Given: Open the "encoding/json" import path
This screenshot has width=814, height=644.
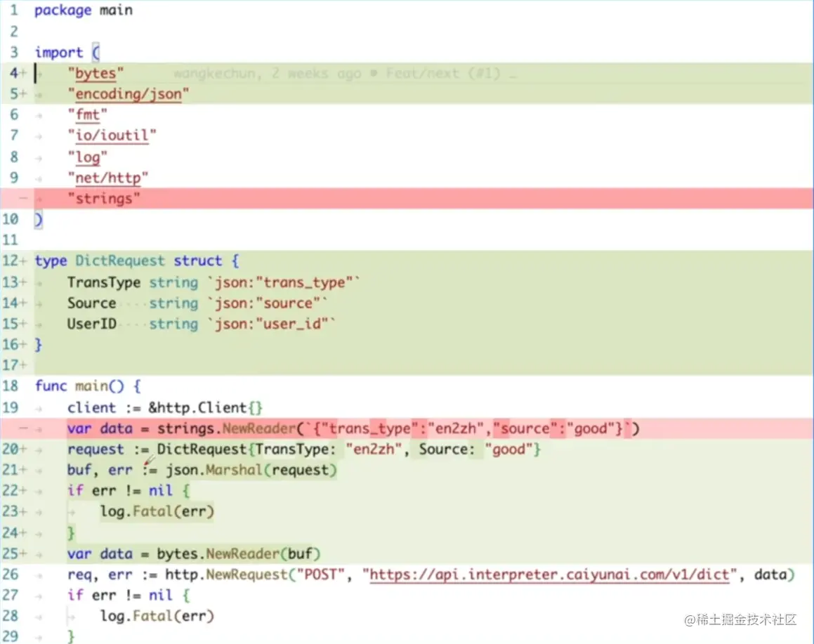Looking at the screenshot, I should [129, 94].
